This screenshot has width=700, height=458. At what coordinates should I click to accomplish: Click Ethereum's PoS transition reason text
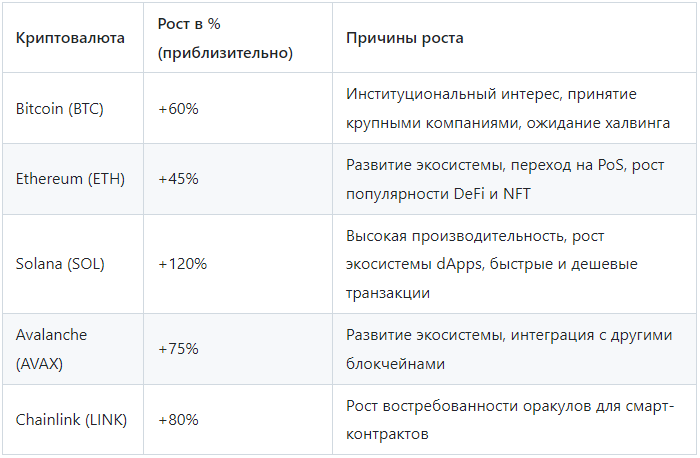click(x=505, y=165)
